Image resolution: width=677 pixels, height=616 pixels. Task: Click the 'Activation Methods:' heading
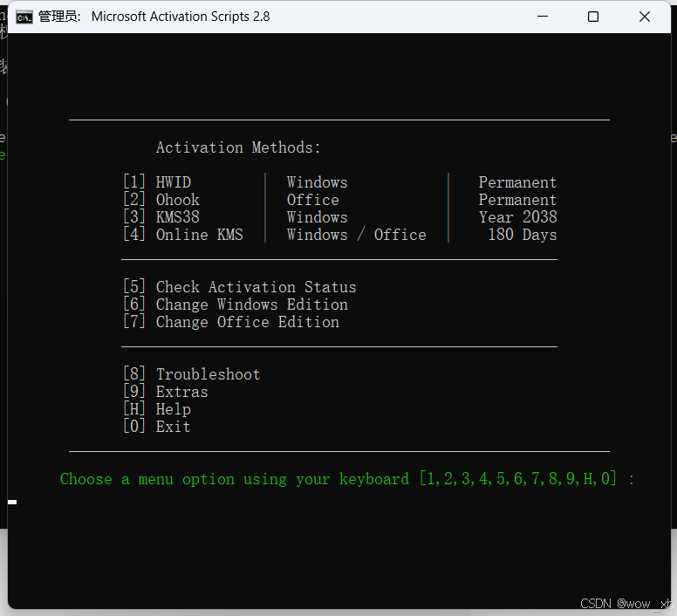pos(238,147)
